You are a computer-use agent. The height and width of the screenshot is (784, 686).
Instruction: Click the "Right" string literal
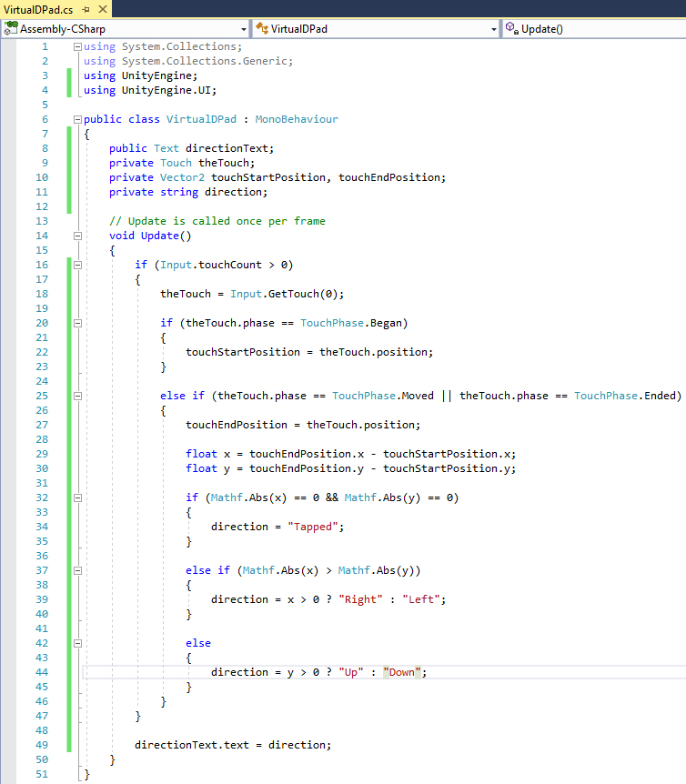pos(360,599)
